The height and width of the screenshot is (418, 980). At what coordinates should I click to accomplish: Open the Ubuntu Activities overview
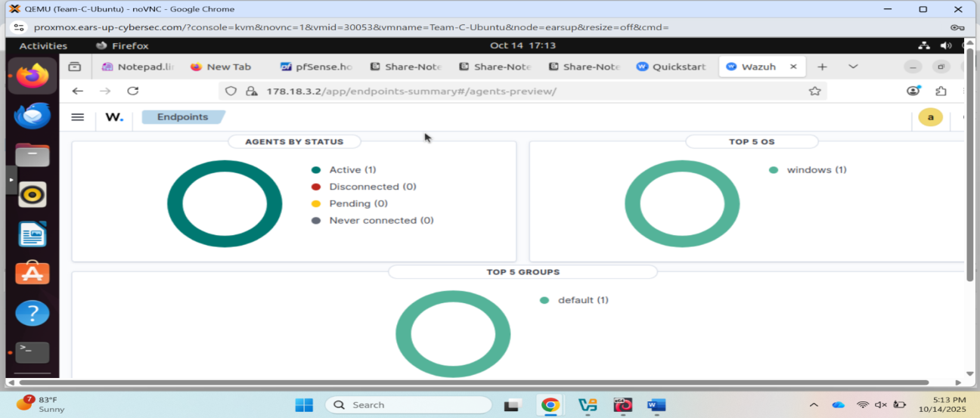point(43,45)
